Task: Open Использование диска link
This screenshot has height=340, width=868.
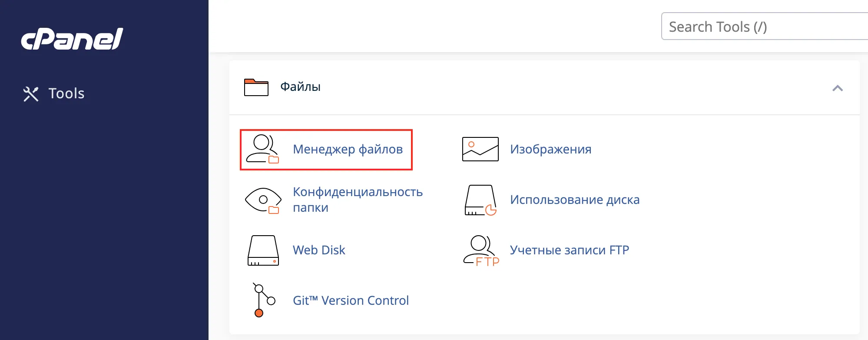Action: tap(574, 200)
